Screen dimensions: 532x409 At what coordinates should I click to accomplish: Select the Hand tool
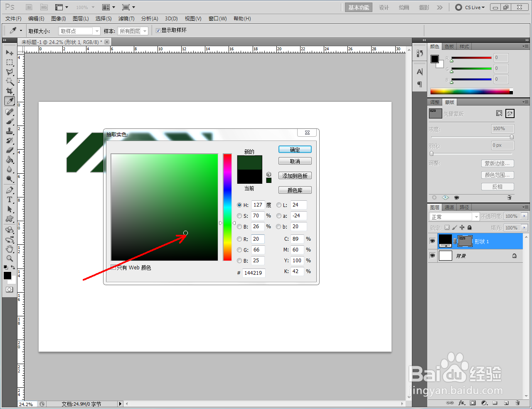tap(10, 249)
